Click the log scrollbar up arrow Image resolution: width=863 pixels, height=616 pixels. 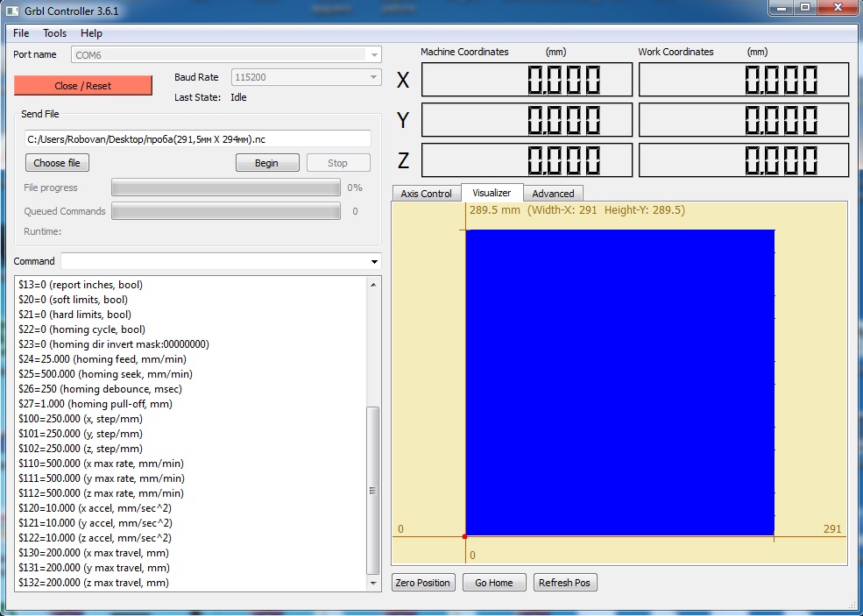click(x=374, y=285)
